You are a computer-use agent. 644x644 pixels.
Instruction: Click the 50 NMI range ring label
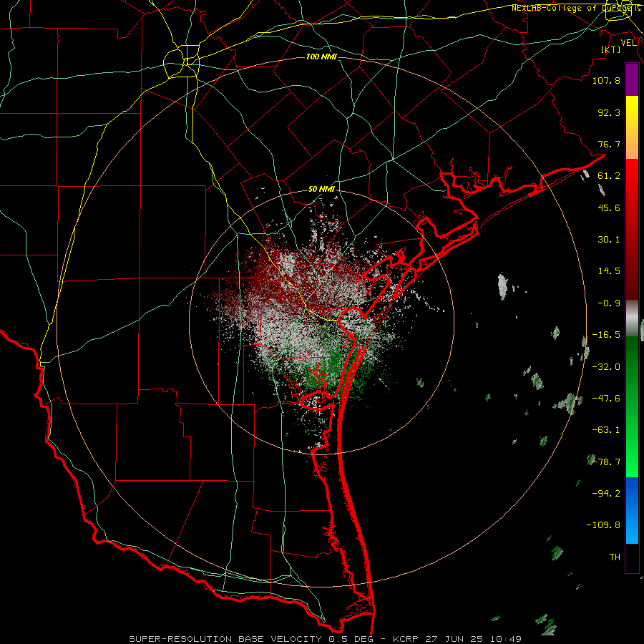[321, 190]
